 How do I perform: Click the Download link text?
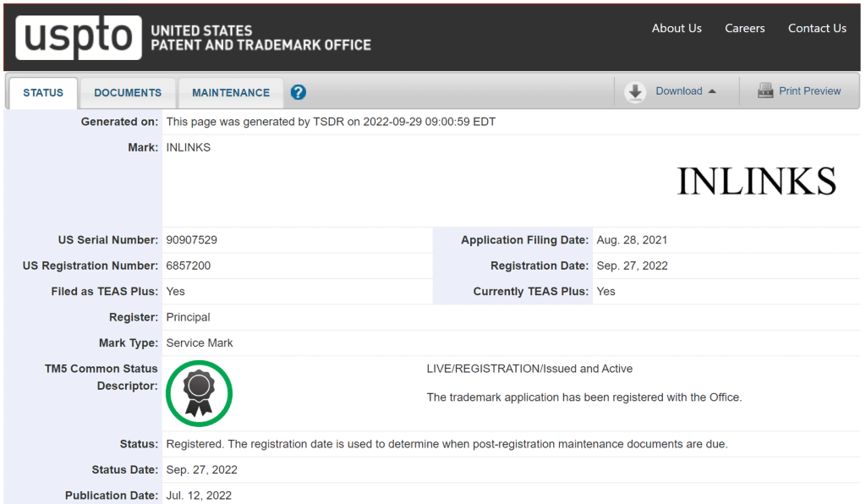679,91
